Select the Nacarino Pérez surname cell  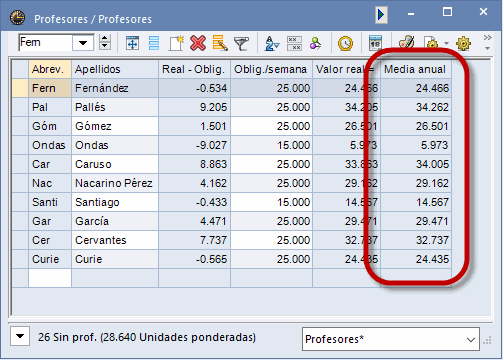115,183
